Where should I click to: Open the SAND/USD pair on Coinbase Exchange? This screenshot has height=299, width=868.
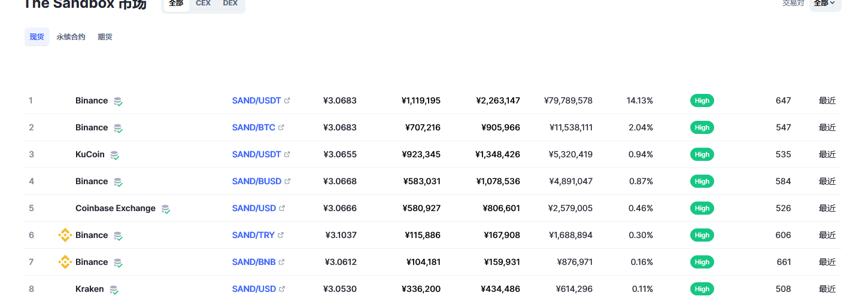[x=254, y=208]
